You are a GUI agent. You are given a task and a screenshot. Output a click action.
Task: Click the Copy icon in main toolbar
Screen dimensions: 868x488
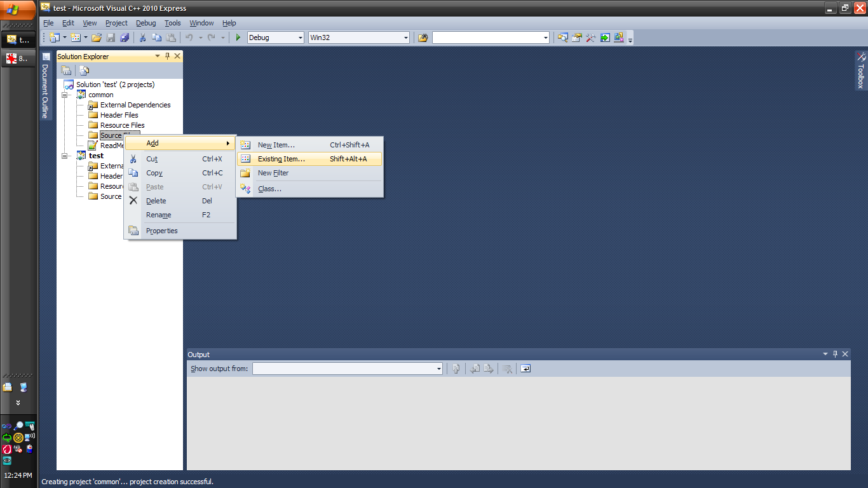click(156, 37)
